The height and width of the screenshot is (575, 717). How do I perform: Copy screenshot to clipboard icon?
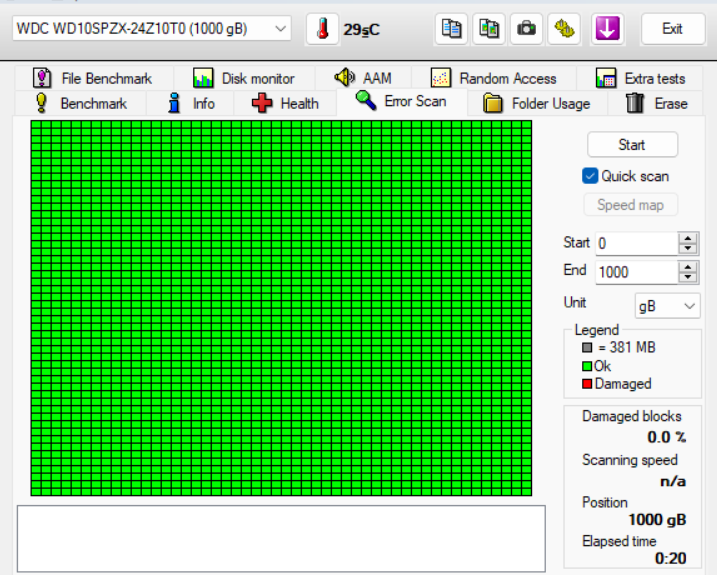[488, 29]
